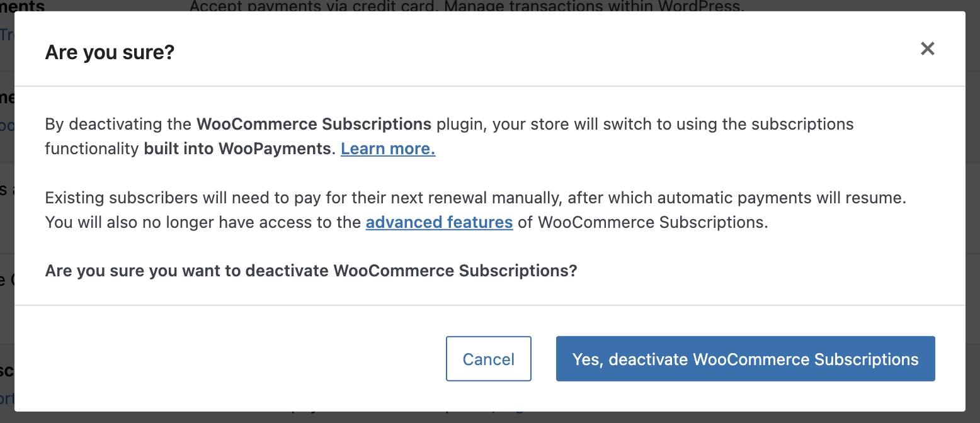Click the bold 'built into WooPayments' text
The width and height of the screenshot is (980, 423).
237,149
